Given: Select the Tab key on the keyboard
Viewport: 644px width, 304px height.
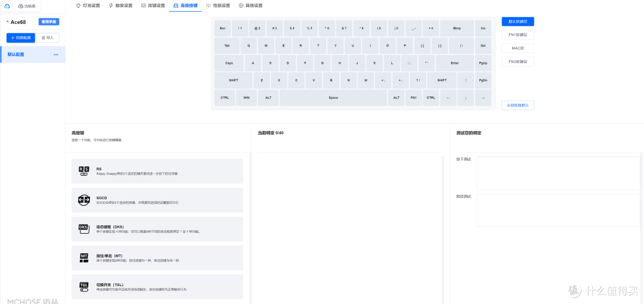Looking at the screenshot, I should [227, 45].
